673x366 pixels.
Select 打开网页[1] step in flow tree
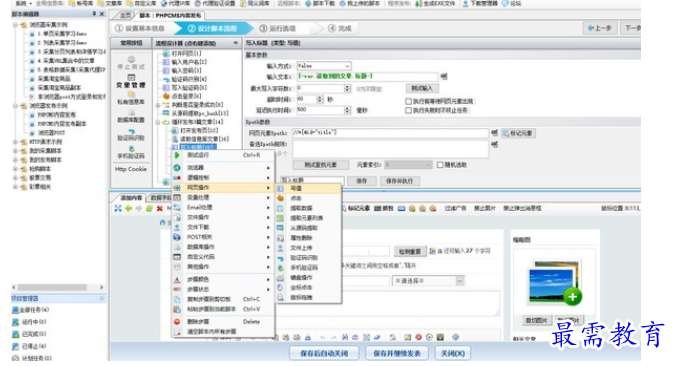(186, 54)
